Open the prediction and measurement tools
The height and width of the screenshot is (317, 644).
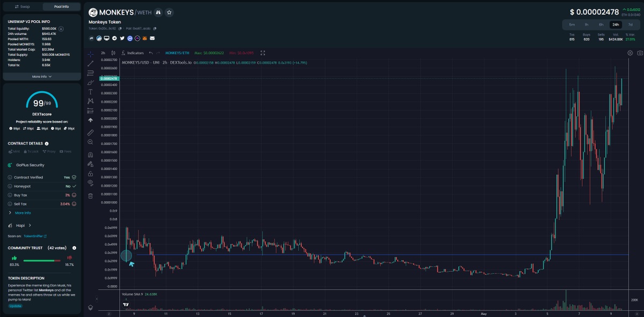point(90,110)
